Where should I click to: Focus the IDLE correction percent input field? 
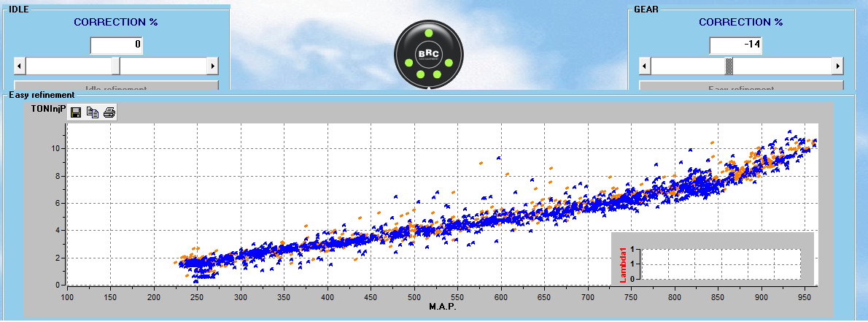(116, 46)
